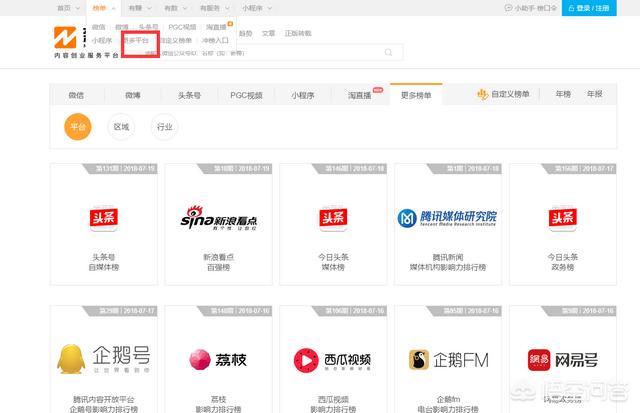Switch to the 头条号 ranking tab
This screenshot has height=413, width=640.
pos(189,95)
